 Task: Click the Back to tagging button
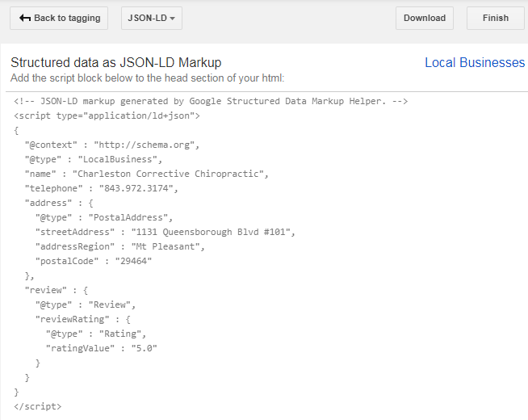pos(59,19)
